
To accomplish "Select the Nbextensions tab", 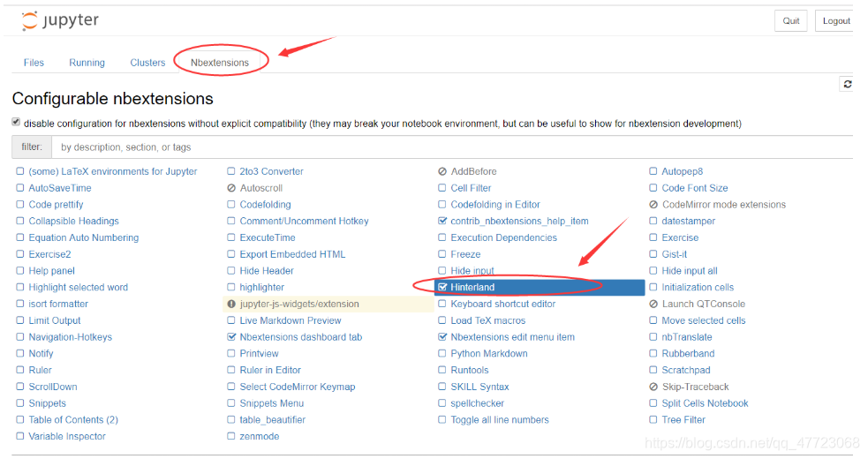I will click(220, 63).
